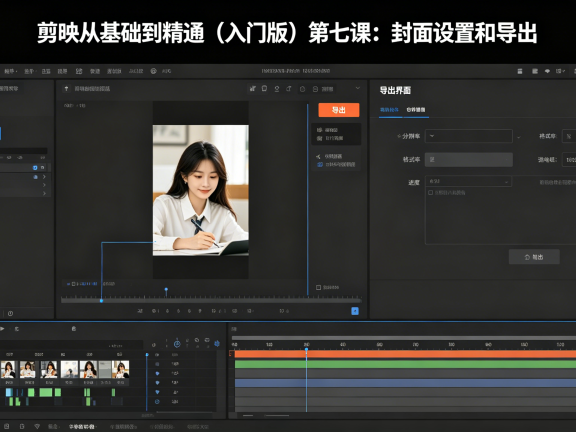Click the green track in the timeline
This screenshot has height=432, width=576.
tap(405, 364)
